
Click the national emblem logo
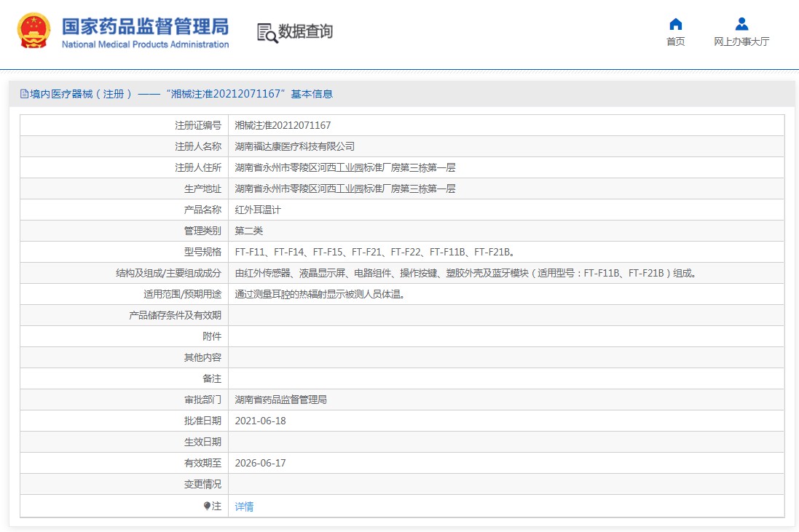pos(34,31)
